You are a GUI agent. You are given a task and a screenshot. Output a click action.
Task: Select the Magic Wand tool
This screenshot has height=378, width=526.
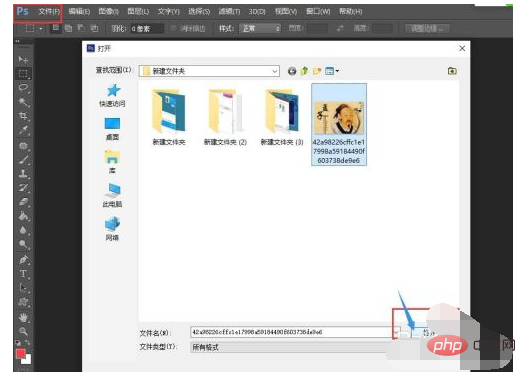(23, 102)
